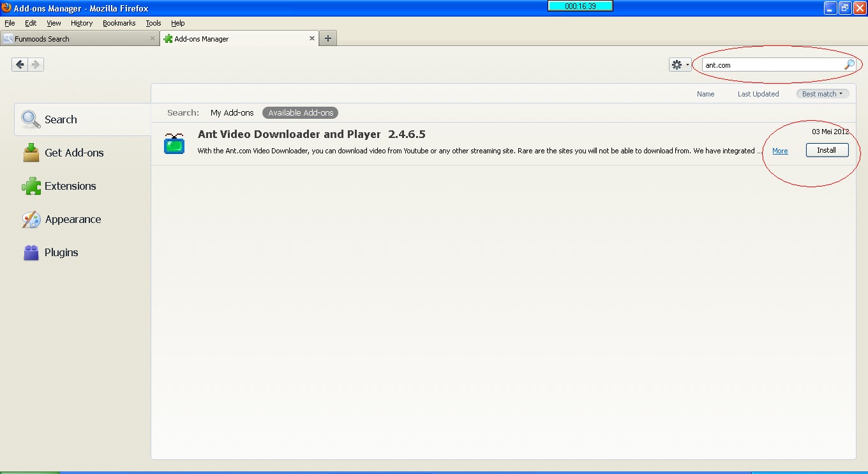
Task: Click the back navigation arrow
Action: [20, 65]
